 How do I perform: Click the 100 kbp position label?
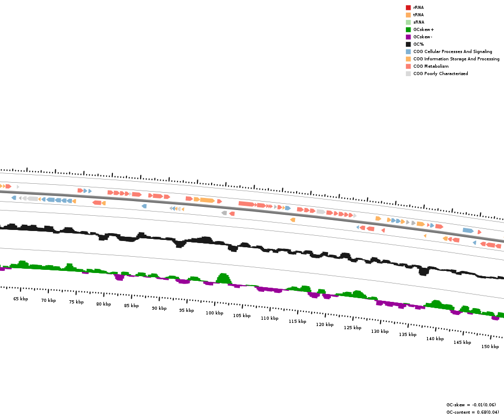tap(214, 313)
